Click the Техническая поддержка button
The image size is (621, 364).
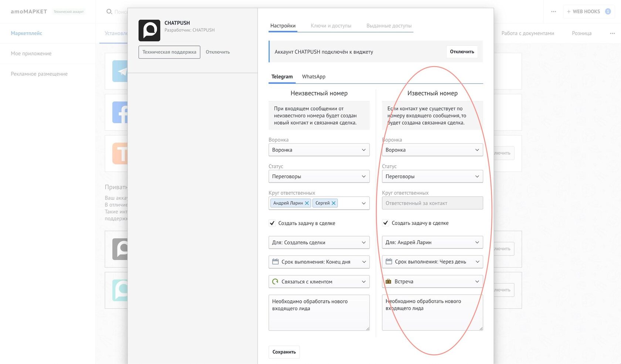pyautogui.click(x=169, y=52)
